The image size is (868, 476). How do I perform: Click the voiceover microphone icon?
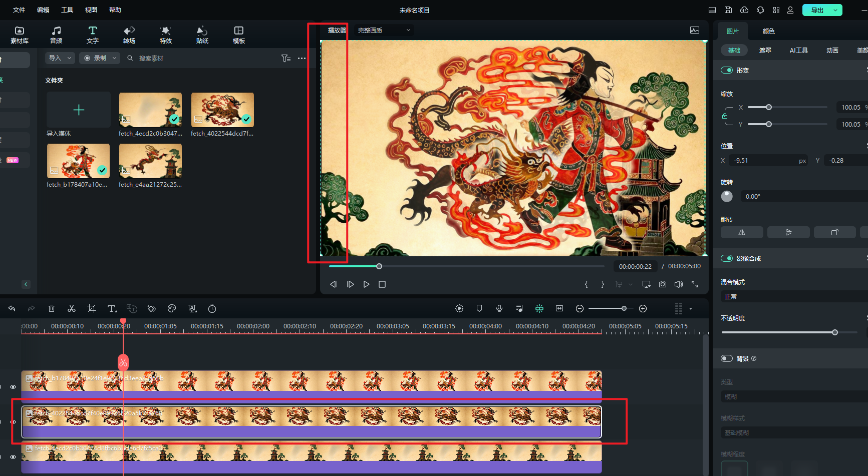click(x=499, y=308)
